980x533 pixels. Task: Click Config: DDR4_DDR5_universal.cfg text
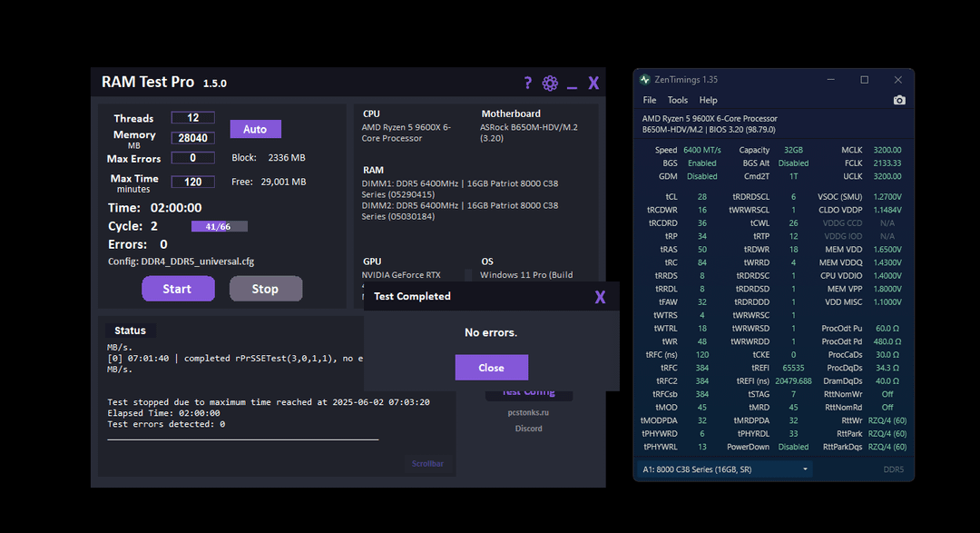pos(181,262)
